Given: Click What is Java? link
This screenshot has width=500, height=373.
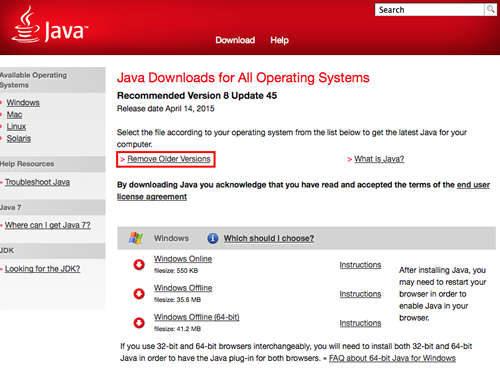Looking at the screenshot, I should (379, 159).
